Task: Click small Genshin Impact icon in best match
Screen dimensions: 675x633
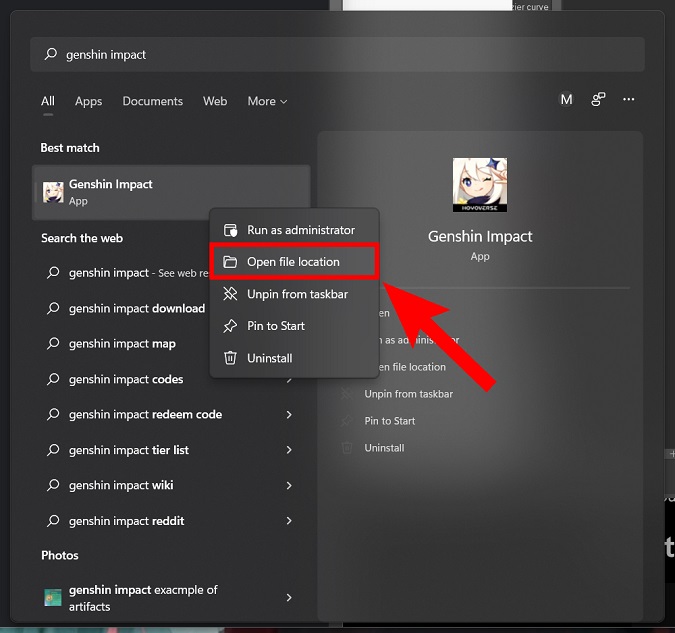Action: click(53, 192)
